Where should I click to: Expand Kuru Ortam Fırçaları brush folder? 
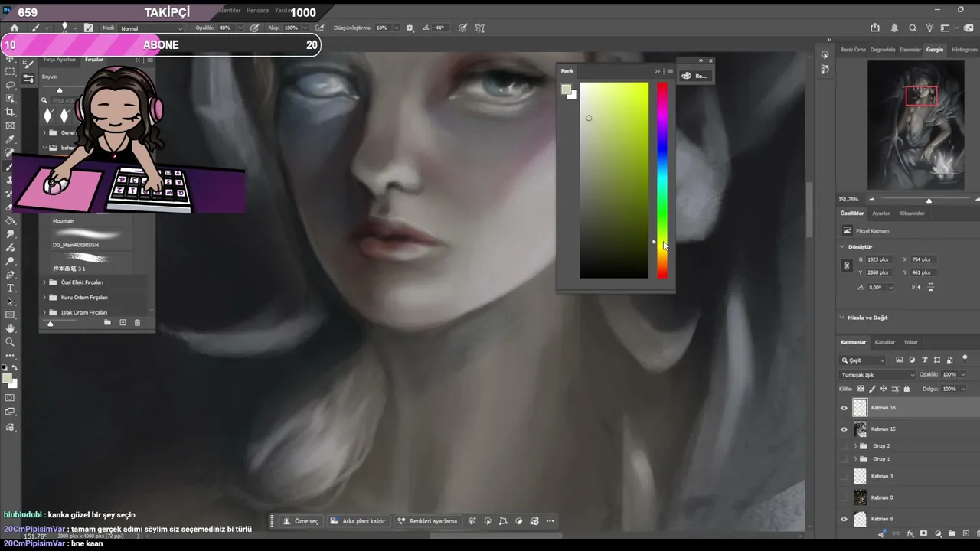pos(44,297)
